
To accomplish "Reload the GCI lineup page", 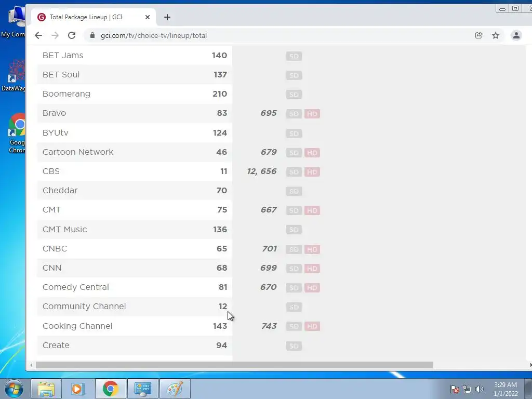I will (72, 35).
